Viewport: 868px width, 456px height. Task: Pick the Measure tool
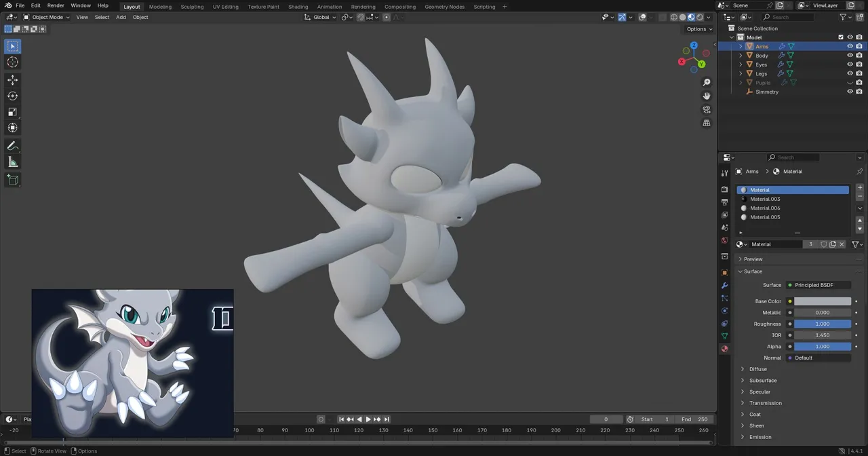tap(12, 161)
